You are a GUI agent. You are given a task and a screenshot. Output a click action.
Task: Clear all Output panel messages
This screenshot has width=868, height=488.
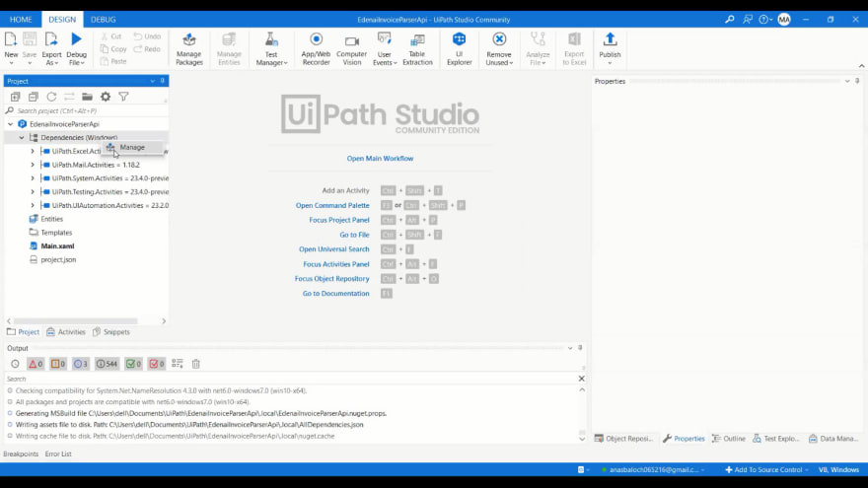196,364
